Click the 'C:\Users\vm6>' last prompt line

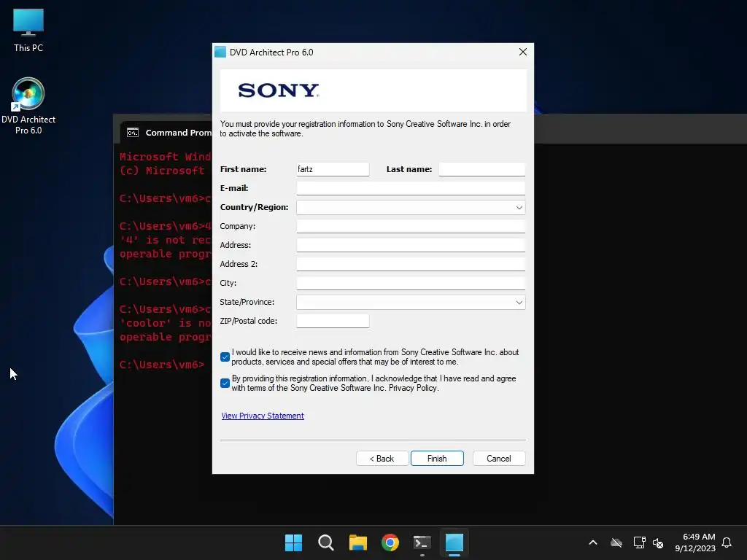[162, 365]
